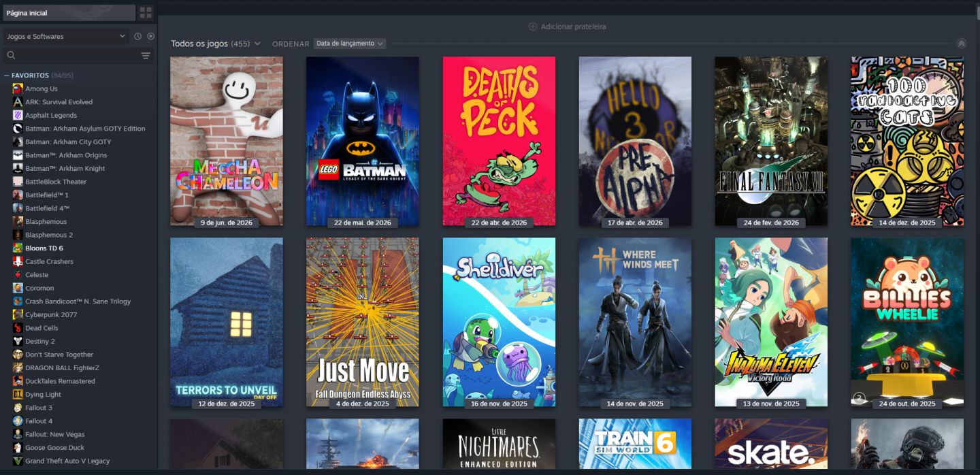Click the Castle Crashers icon
This screenshot has width=980, height=475.
18,261
